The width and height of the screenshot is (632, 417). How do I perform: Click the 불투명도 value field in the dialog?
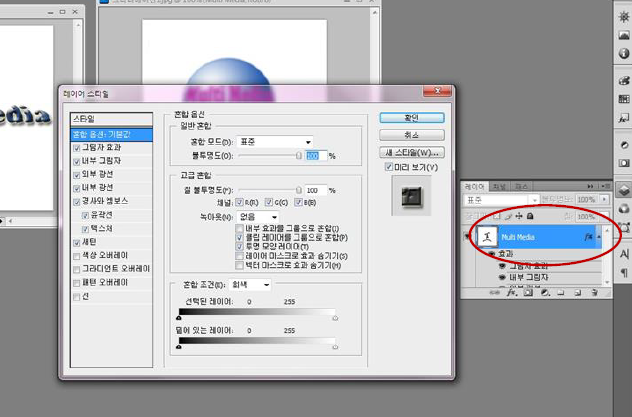coord(316,156)
